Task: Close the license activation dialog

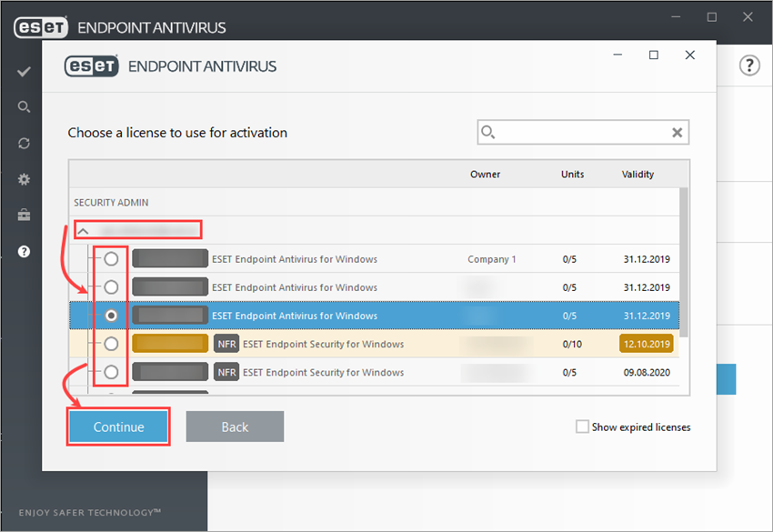Action: point(690,55)
